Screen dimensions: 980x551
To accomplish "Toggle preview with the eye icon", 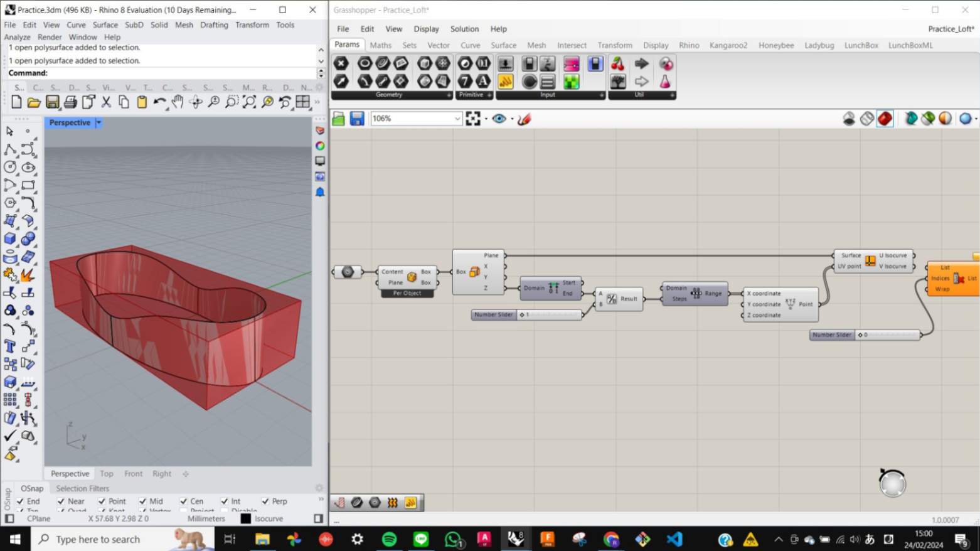I will (499, 119).
